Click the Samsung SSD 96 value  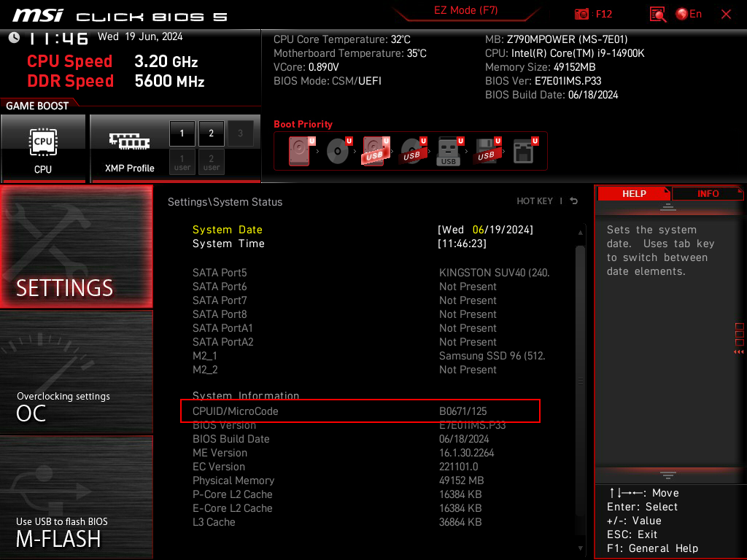pos(492,355)
